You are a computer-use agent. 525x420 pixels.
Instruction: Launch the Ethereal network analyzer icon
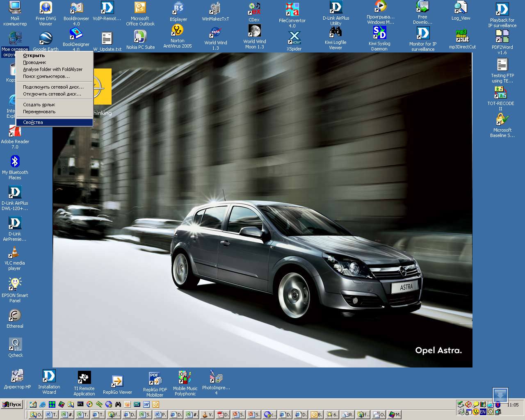[15, 316]
